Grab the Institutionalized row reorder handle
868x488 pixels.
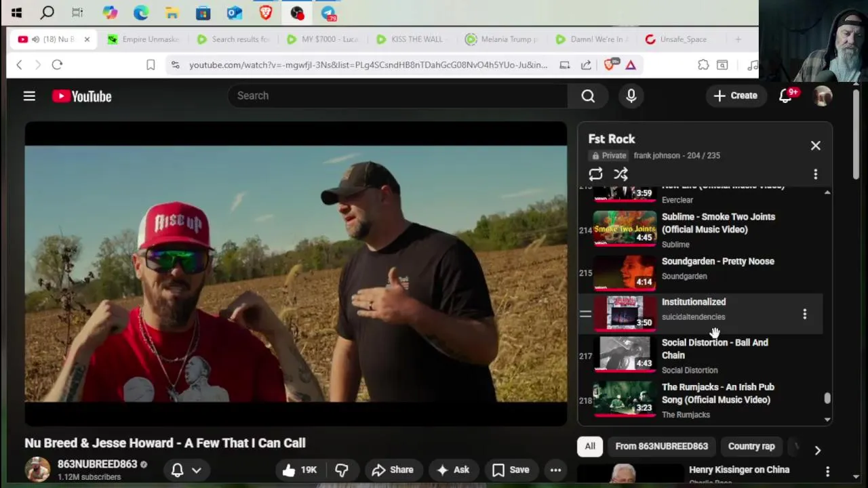coord(585,314)
